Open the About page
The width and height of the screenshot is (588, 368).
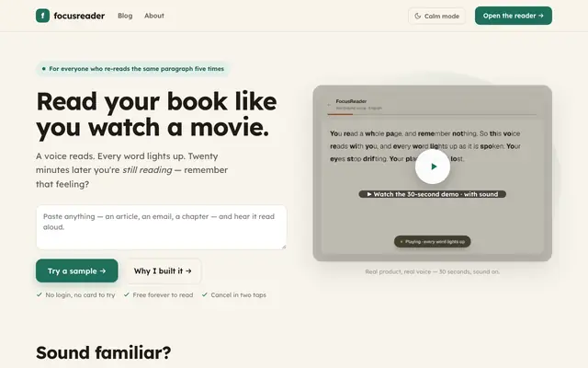pos(154,16)
